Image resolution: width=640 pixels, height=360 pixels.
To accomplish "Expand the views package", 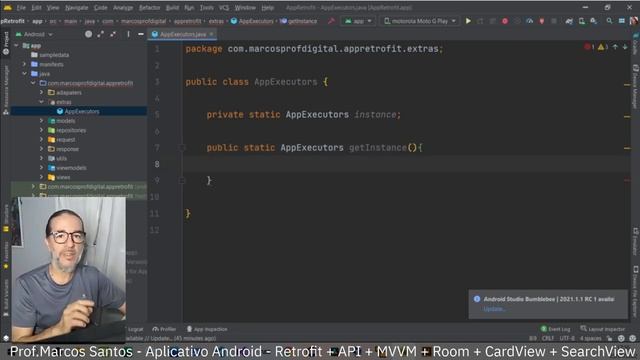I will pos(42,177).
